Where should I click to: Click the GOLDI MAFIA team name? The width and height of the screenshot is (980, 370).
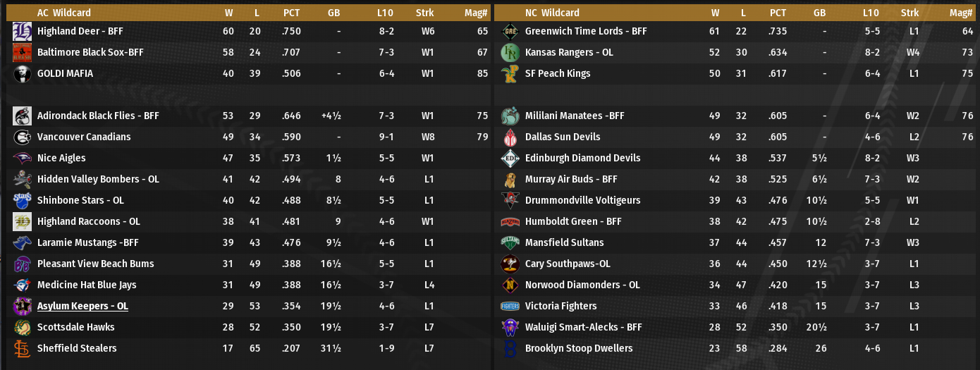pyautogui.click(x=65, y=73)
